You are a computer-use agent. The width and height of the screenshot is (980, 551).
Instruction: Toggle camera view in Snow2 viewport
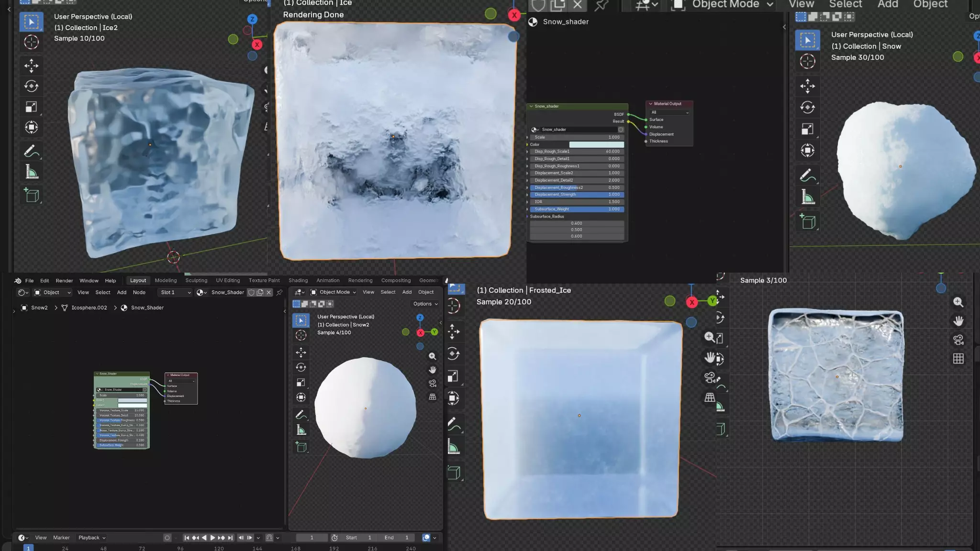coord(432,383)
